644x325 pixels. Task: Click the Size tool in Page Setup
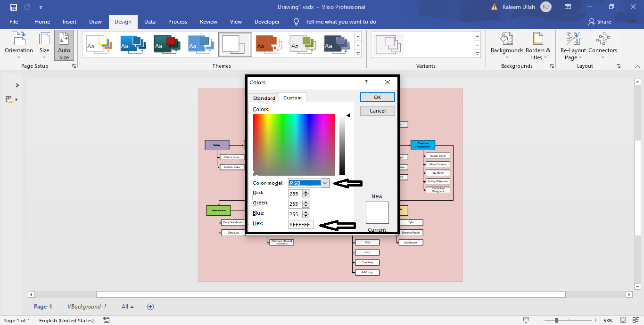[44, 45]
